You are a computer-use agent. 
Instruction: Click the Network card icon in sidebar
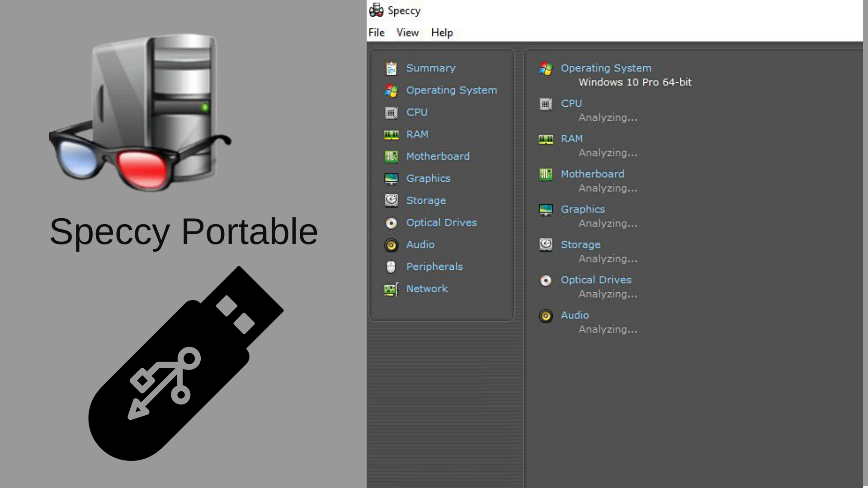click(391, 289)
